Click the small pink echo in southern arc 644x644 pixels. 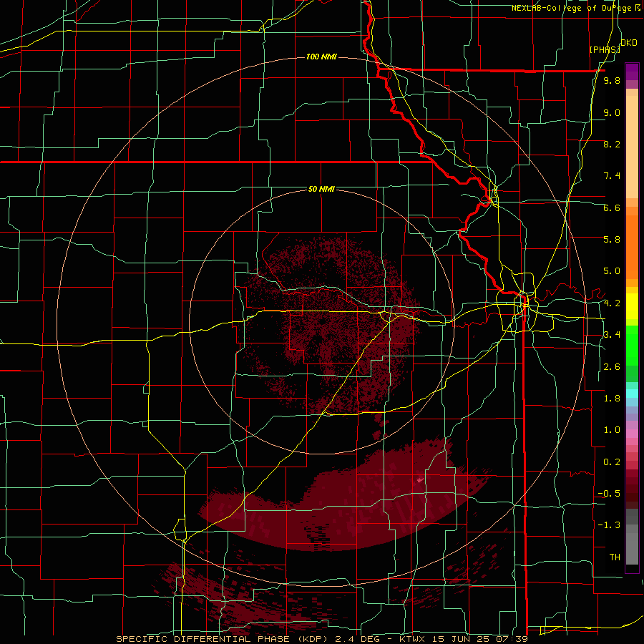pos(419,479)
